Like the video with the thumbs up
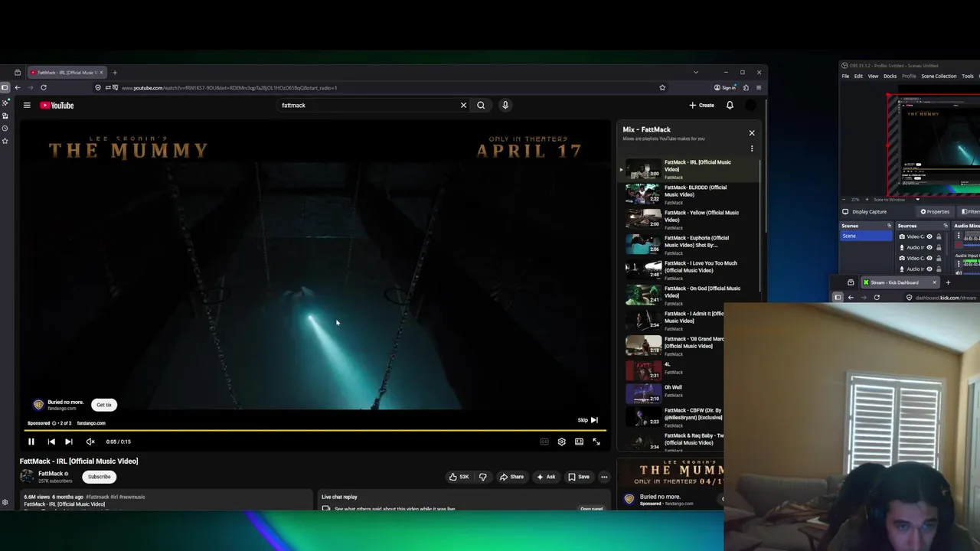This screenshot has height=551, width=980. point(459,477)
